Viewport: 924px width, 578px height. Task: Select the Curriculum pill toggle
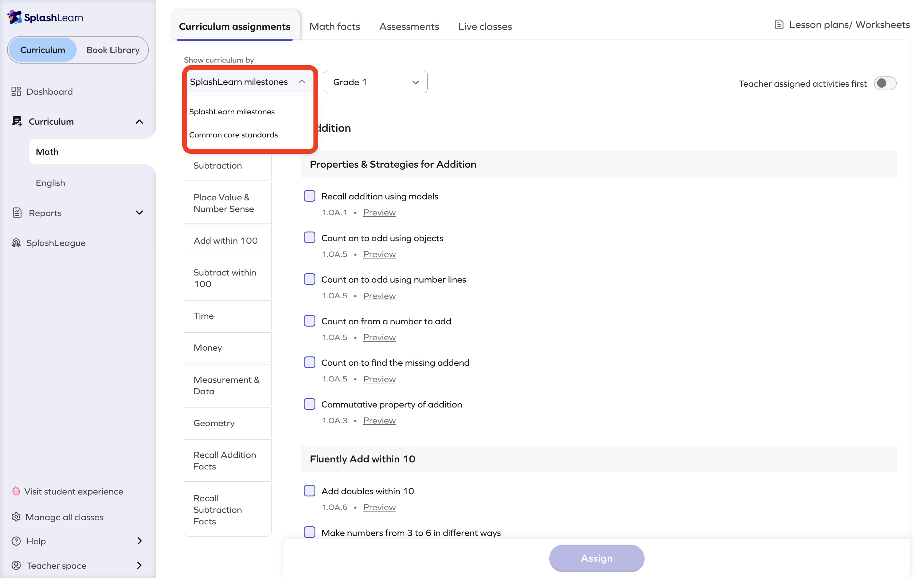(43, 50)
